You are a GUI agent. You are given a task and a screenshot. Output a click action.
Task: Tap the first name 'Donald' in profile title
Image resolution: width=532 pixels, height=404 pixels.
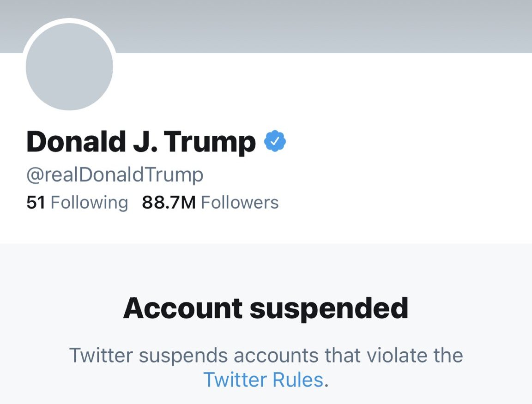pos(76,141)
